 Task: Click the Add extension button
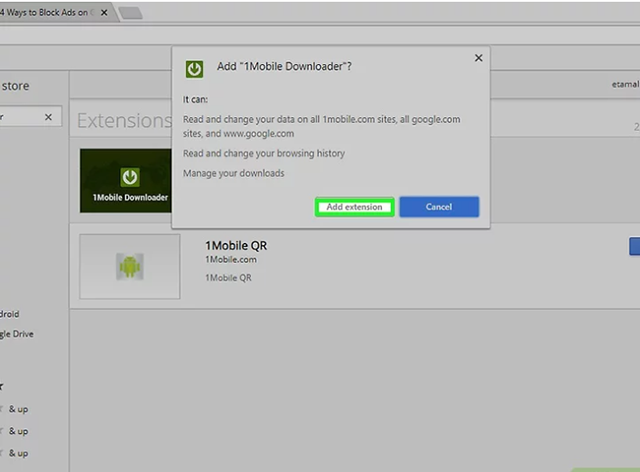click(354, 207)
